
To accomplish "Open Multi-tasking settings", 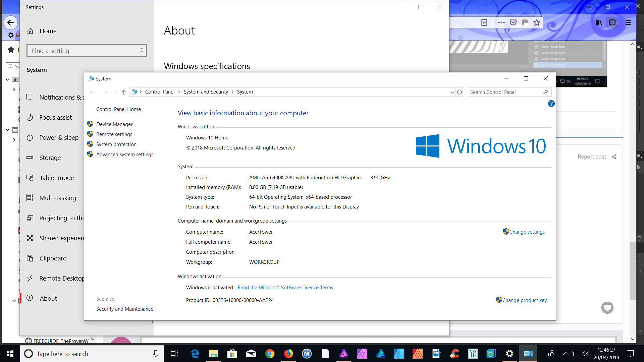I will pyautogui.click(x=57, y=198).
